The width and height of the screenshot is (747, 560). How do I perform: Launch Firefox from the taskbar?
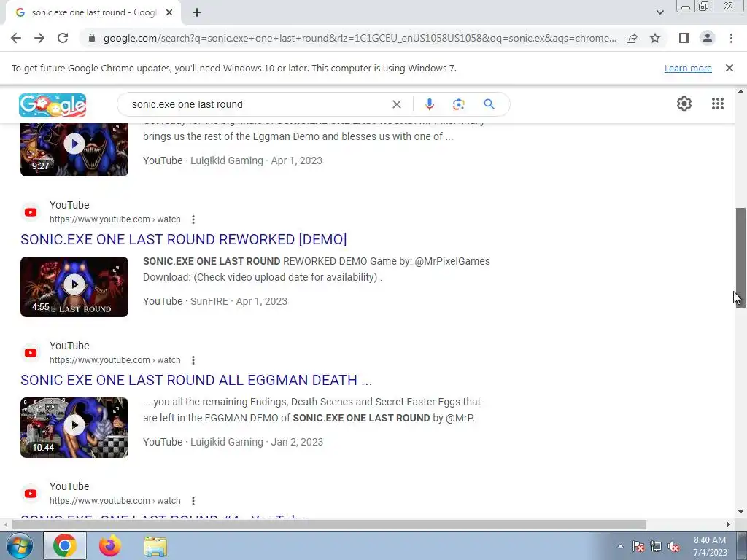pos(110,545)
